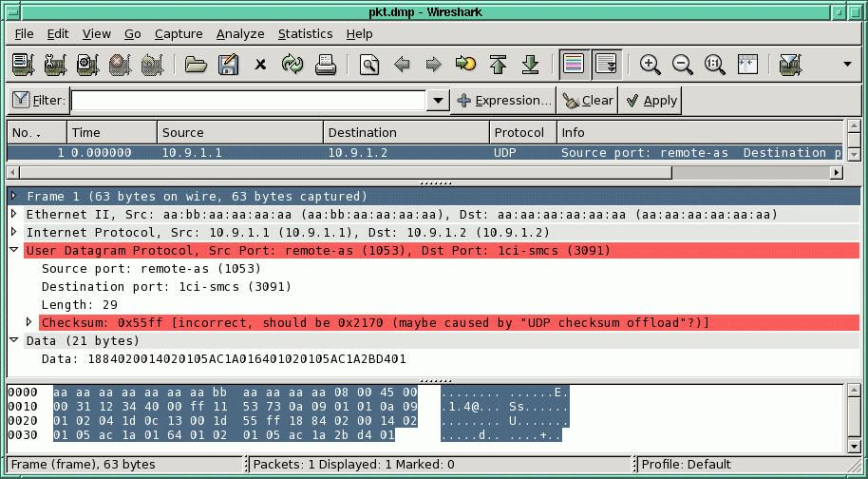Viewport: 868px width, 479px height.
Task: Print packets with printer icon
Action: [326, 65]
